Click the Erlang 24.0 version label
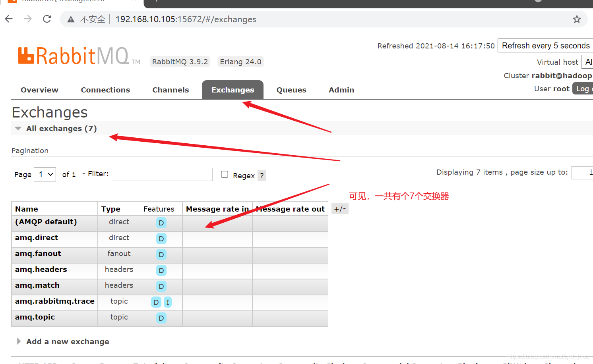The width and height of the screenshot is (593, 364). point(240,62)
